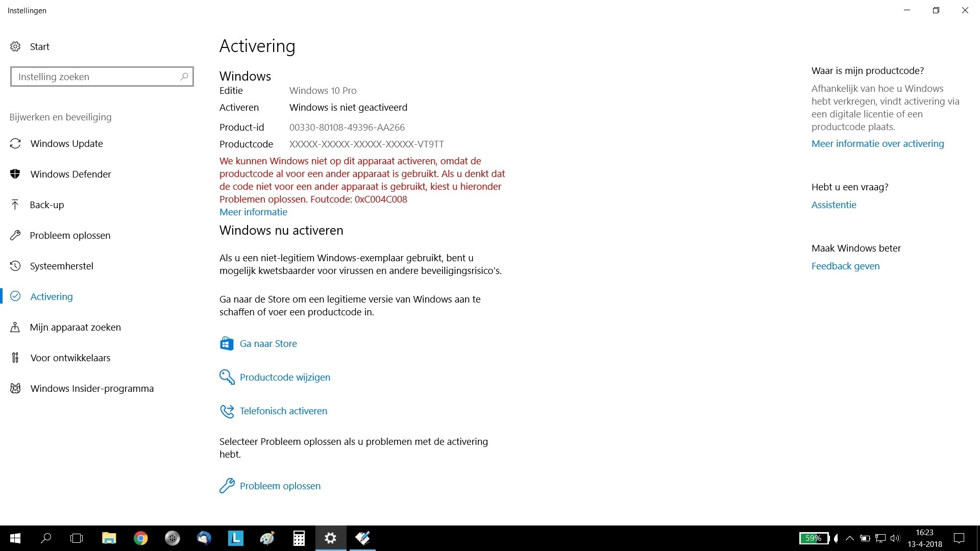The height and width of the screenshot is (551, 980).
Task: Open Windows Insider-programma cat icon
Action: click(x=15, y=388)
